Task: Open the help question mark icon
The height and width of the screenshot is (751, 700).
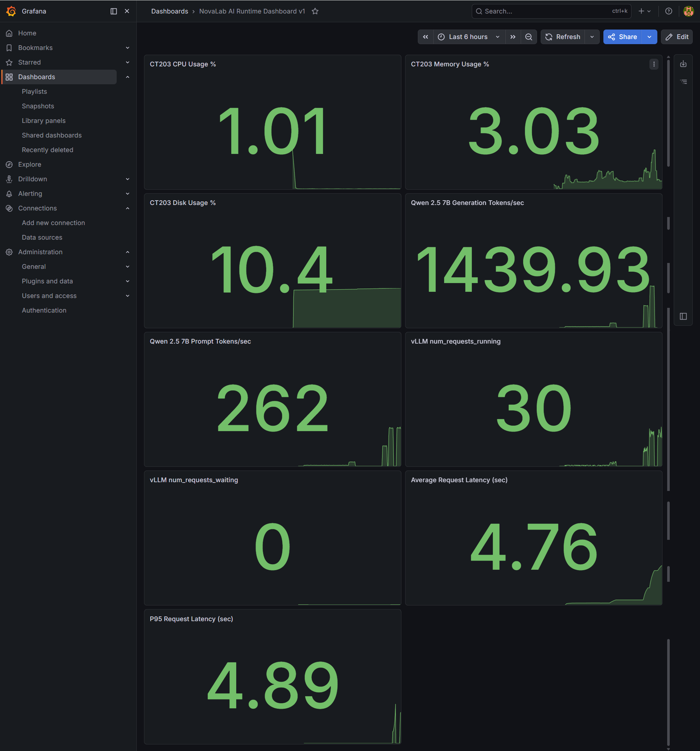Action: coord(669,11)
